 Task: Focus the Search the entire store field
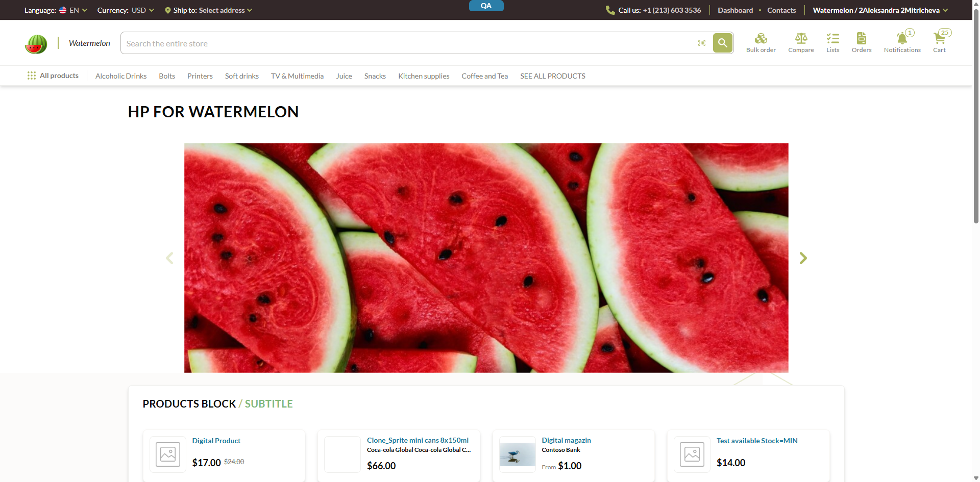pyautogui.click(x=408, y=43)
